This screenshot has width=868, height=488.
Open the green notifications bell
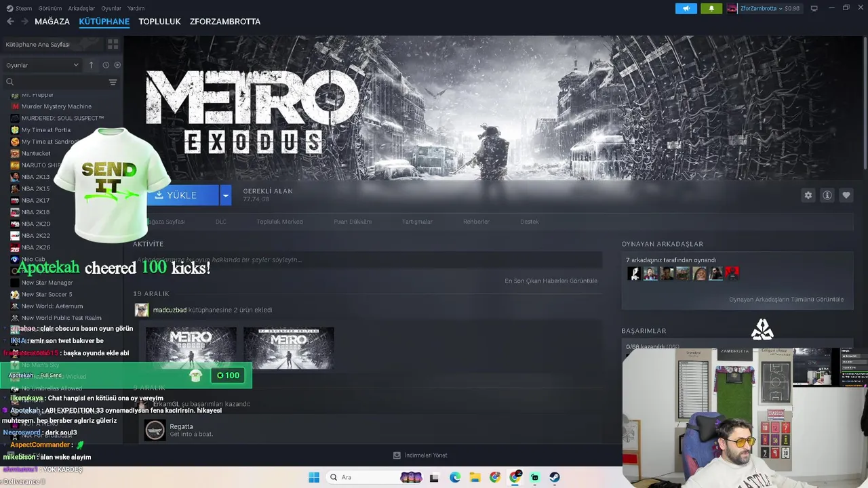tap(711, 8)
